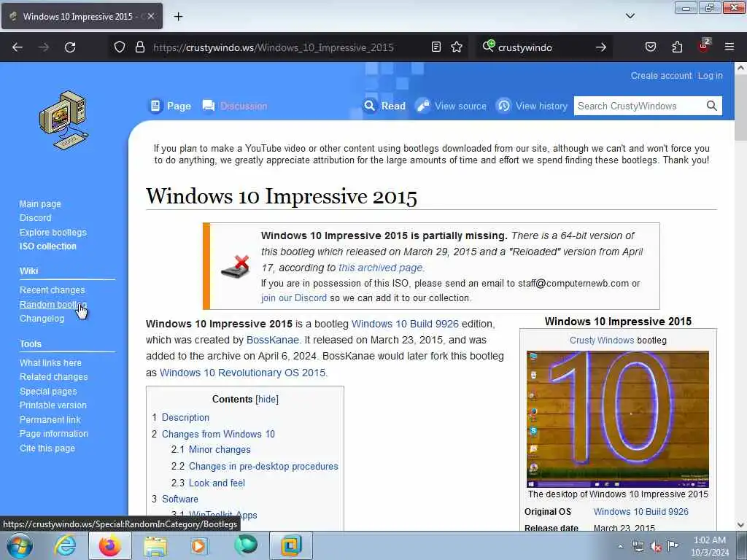Open the 'this archived page' link
747x560 pixels.
380,268
